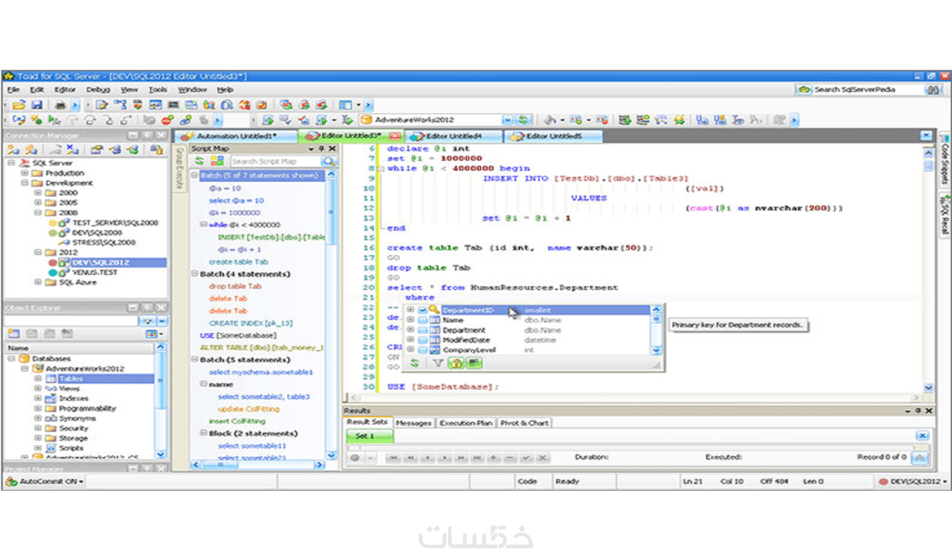This screenshot has height=560, width=952.
Task: Click the first icon in Object Explorer toolbar
Action: click(13, 334)
